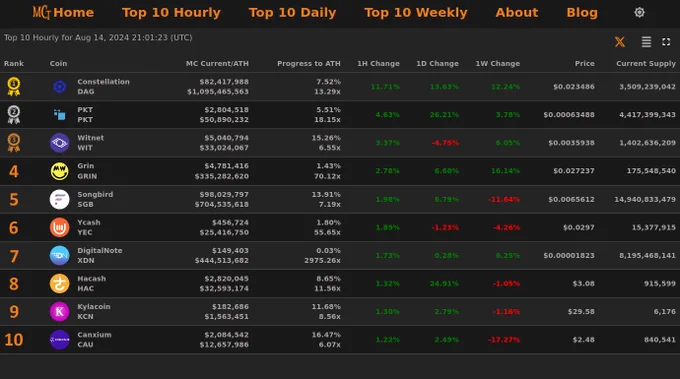This screenshot has height=379, width=680.
Task: Open the Canxium coin link
Action: point(94,334)
